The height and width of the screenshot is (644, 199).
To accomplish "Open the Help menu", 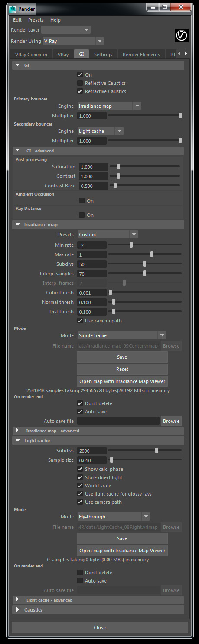I will pos(55,20).
